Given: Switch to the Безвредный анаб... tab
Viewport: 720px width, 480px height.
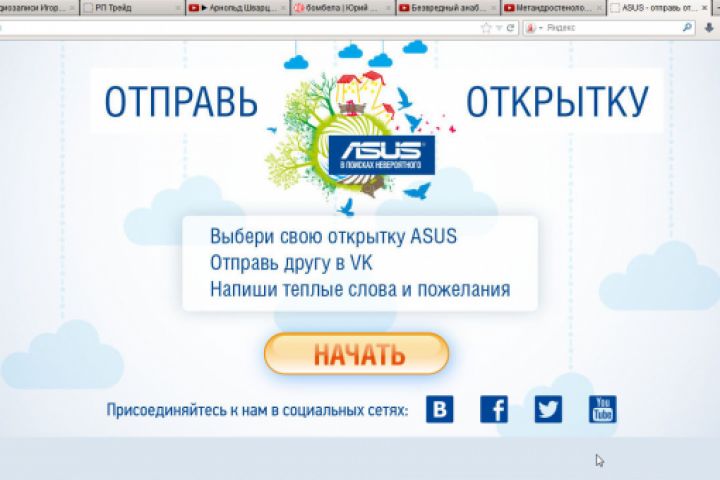Looking at the screenshot, I should [448, 8].
